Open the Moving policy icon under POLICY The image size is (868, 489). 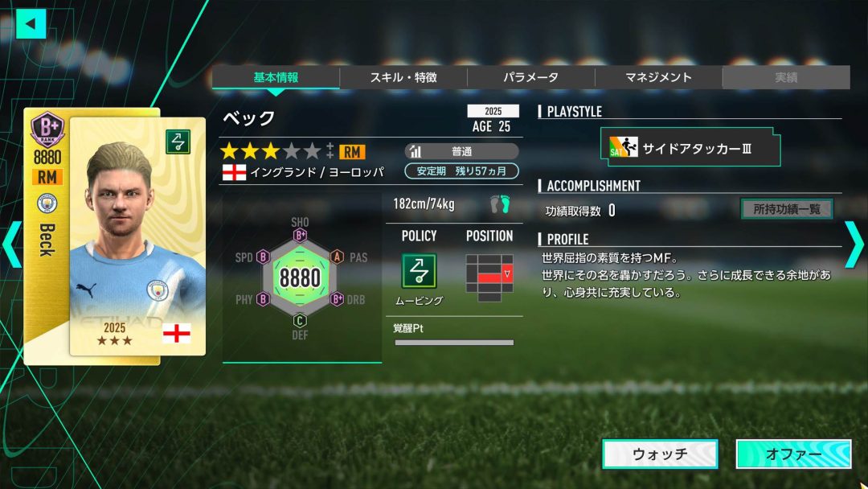click(419, 271)
